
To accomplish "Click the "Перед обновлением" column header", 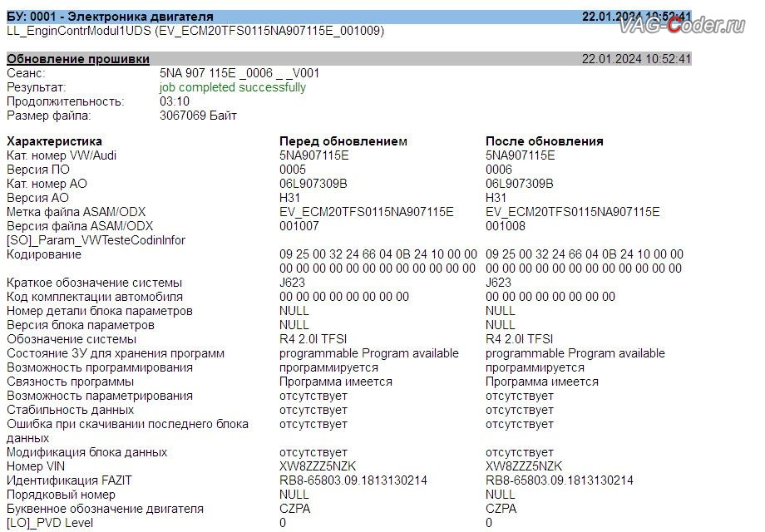I will (343, 141).
